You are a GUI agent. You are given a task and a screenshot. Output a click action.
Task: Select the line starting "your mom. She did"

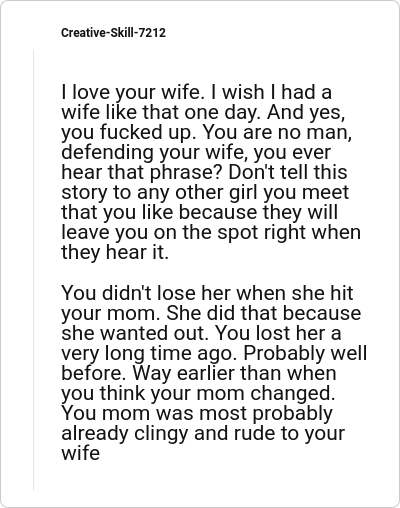click(211, 313)
